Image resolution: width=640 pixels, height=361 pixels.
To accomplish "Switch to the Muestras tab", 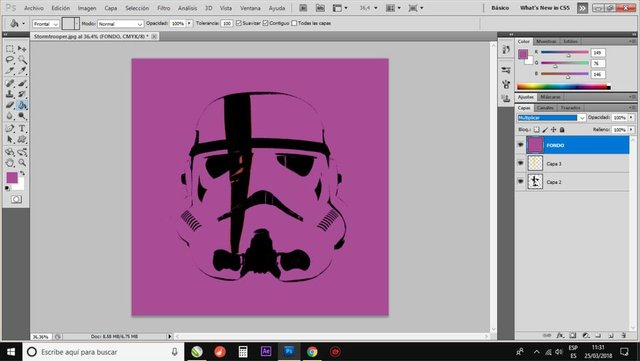I will tap(546, 42).
